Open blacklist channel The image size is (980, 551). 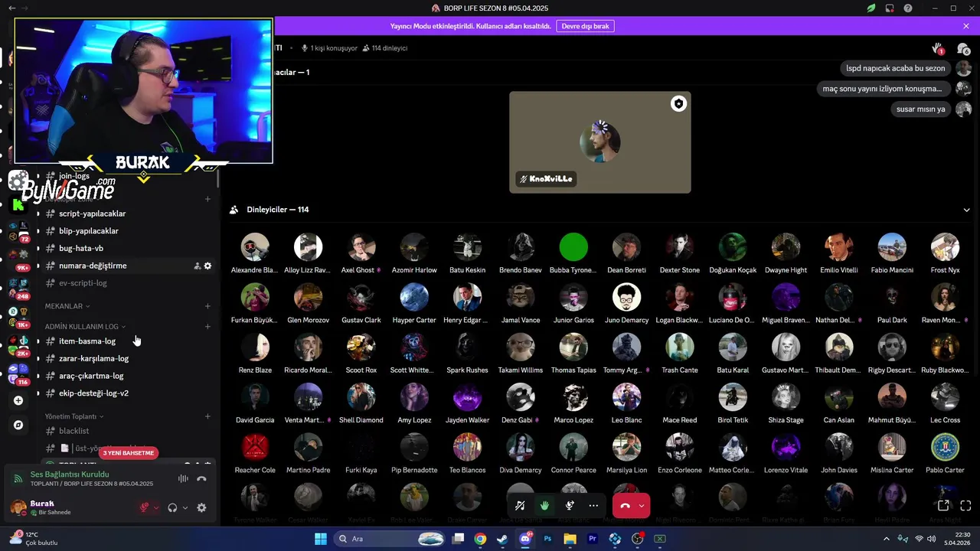tap(73, 431)
